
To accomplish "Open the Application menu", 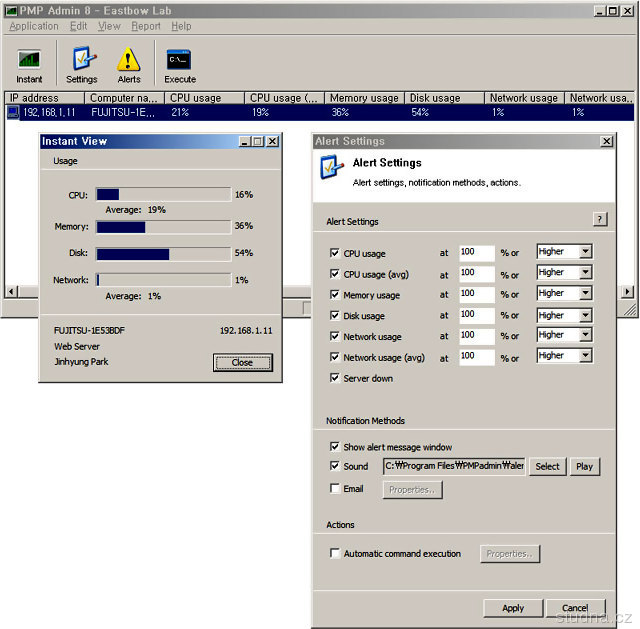I will (34, 26).
